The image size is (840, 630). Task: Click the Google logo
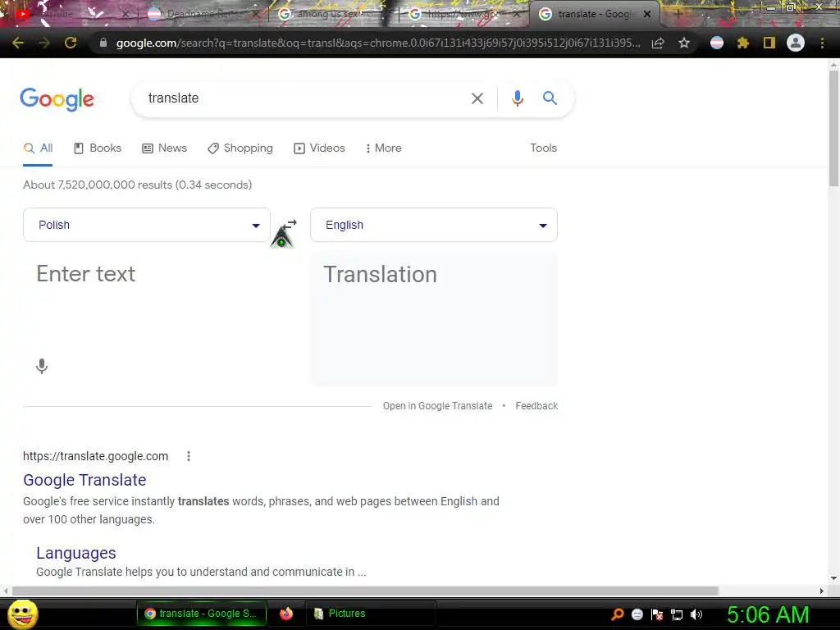(57, 99)
